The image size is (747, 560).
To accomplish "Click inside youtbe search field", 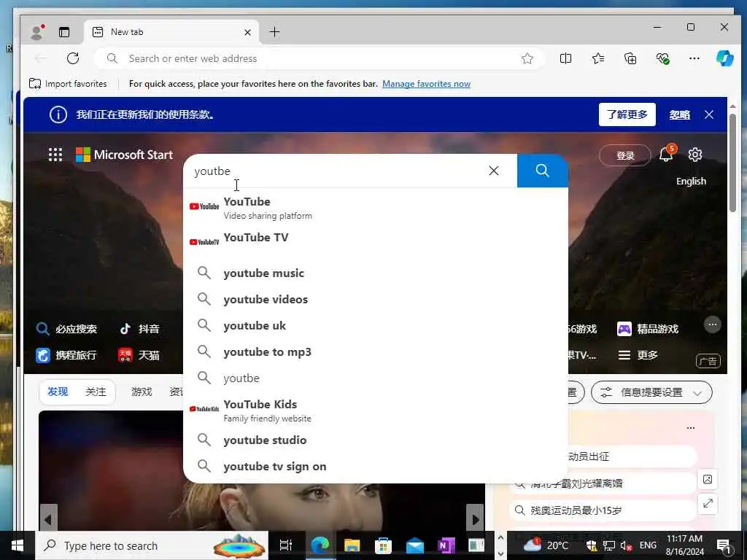I will click(x=333, y=171).
